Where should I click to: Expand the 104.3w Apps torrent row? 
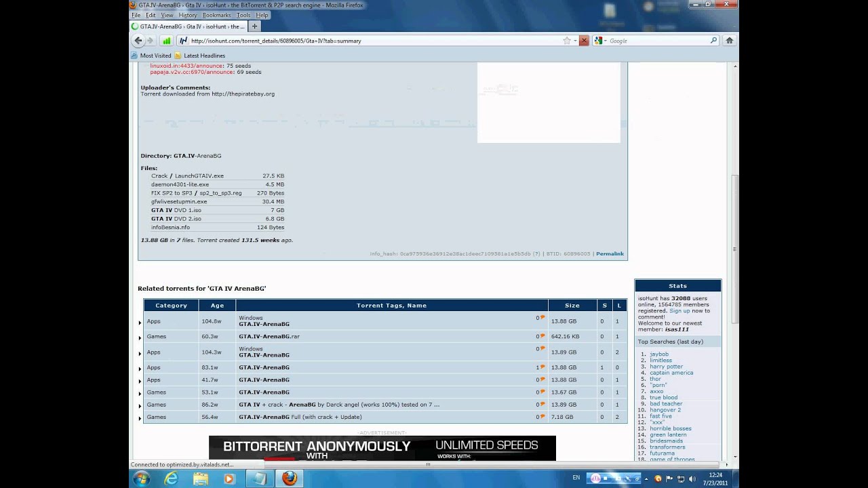tap(140, 352)
